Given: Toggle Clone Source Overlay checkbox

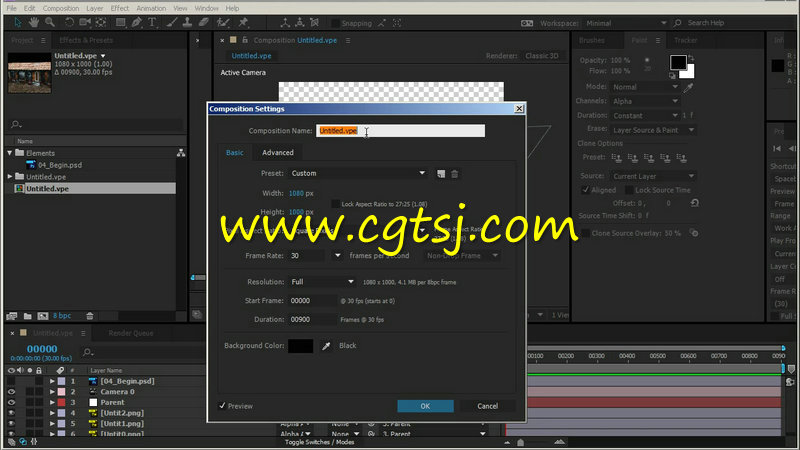Looking at the screenshot, I should [x=586, y=233].
